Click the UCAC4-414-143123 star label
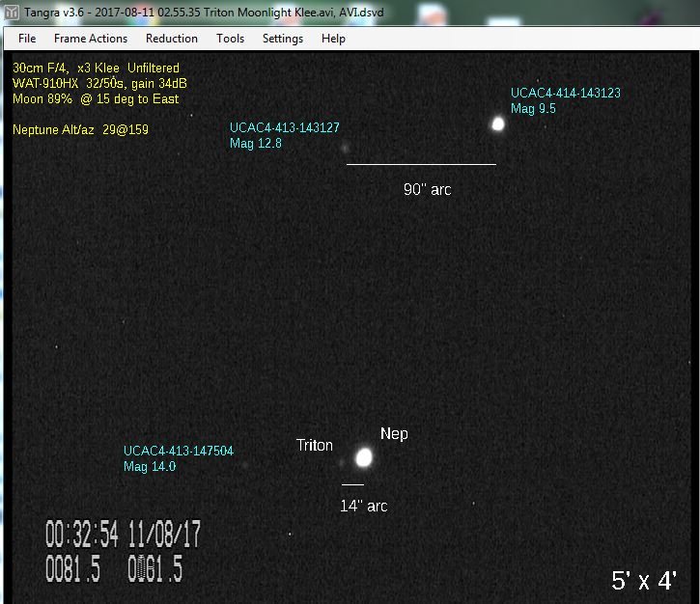 pyautogui.click(x=566, y=94)
